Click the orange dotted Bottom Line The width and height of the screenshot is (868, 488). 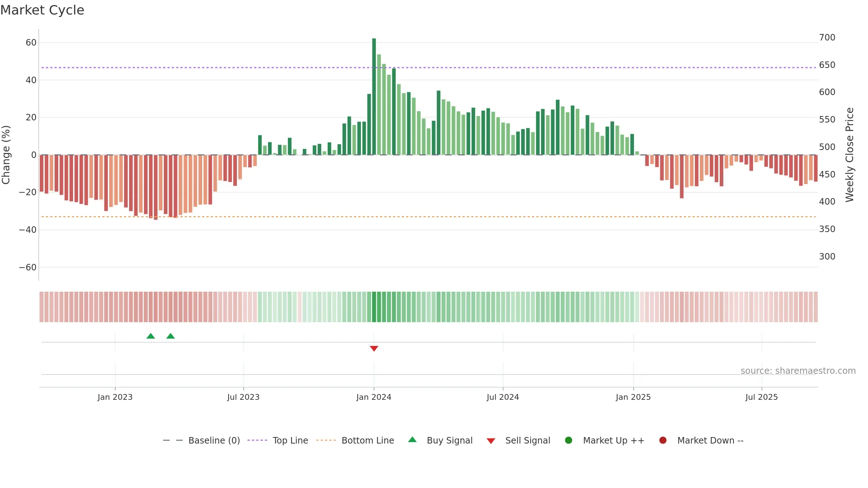pyautogui.click(x=429, y=217)
